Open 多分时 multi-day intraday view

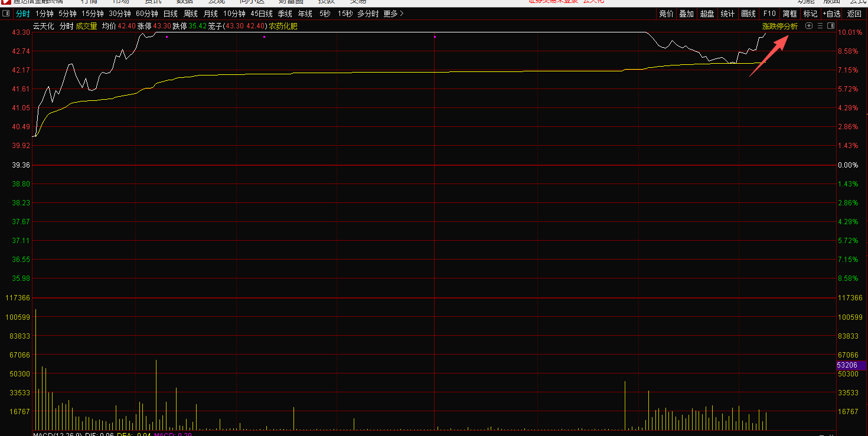(368, 14)
